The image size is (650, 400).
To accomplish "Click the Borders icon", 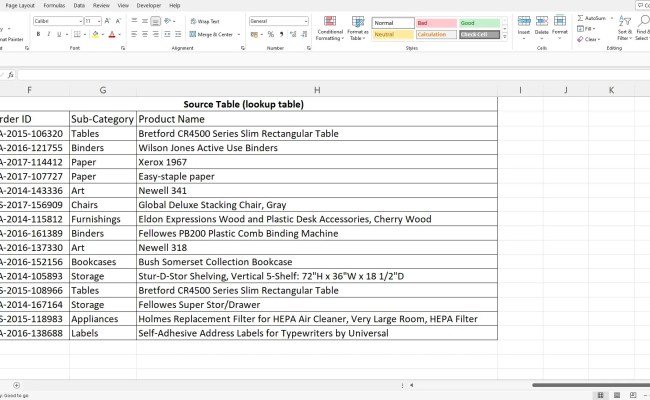I will (77, 34).
